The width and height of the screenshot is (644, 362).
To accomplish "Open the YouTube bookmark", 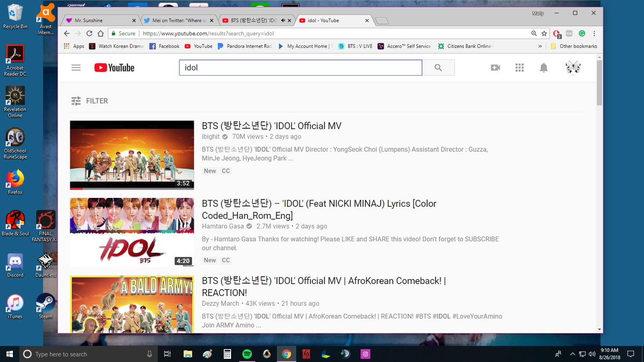I will point(199,46).
